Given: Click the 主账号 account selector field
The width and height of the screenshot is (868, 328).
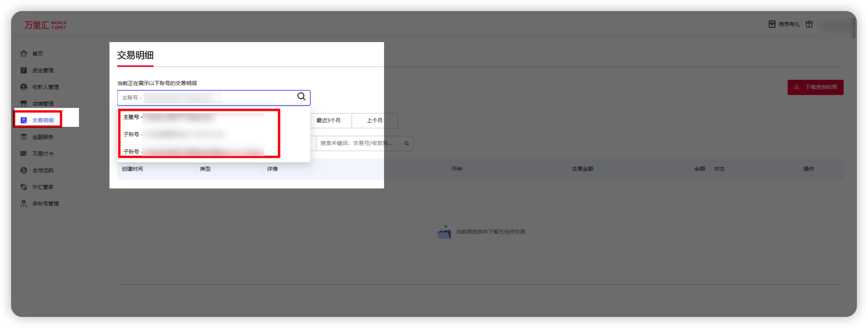Looking at the screenshot, I should click(x=214, y=98).
